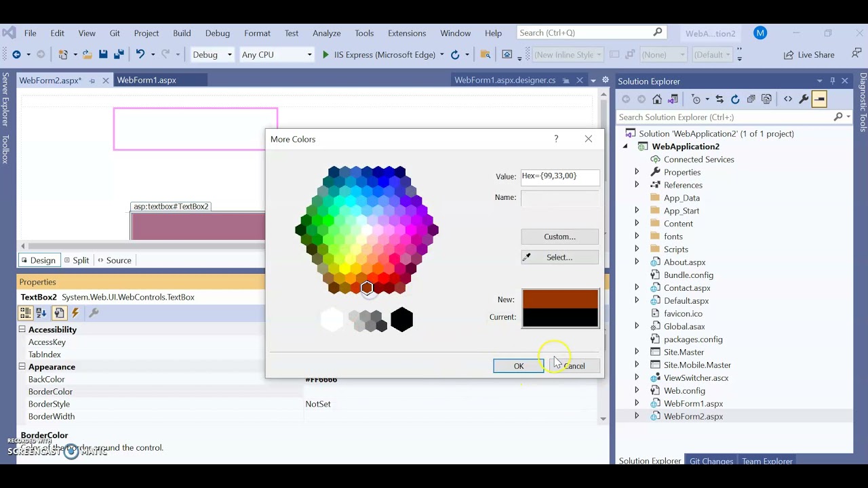
Task: Click the Visual Studio search box
Action: [591, 33]
